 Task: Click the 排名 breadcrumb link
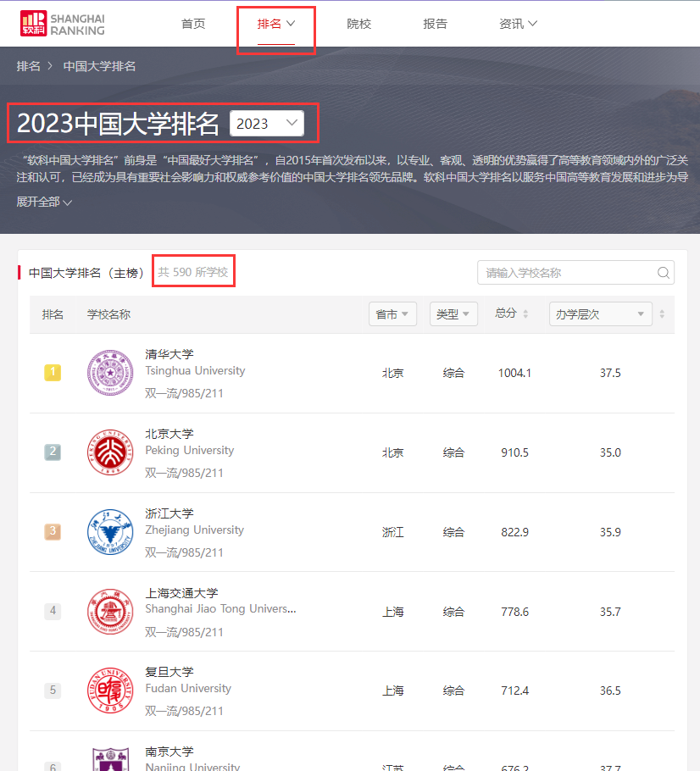tap(29, 66)
